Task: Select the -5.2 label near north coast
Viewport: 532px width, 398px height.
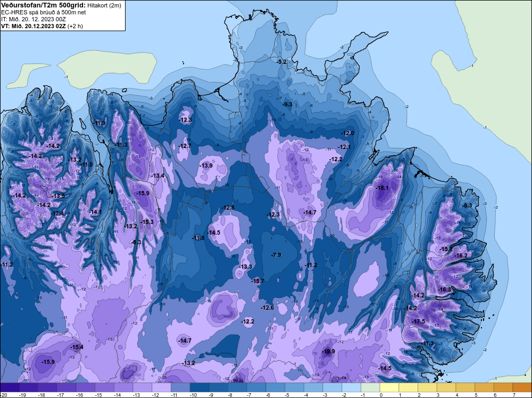Action: pyautogui.click(x=282, y=62)
